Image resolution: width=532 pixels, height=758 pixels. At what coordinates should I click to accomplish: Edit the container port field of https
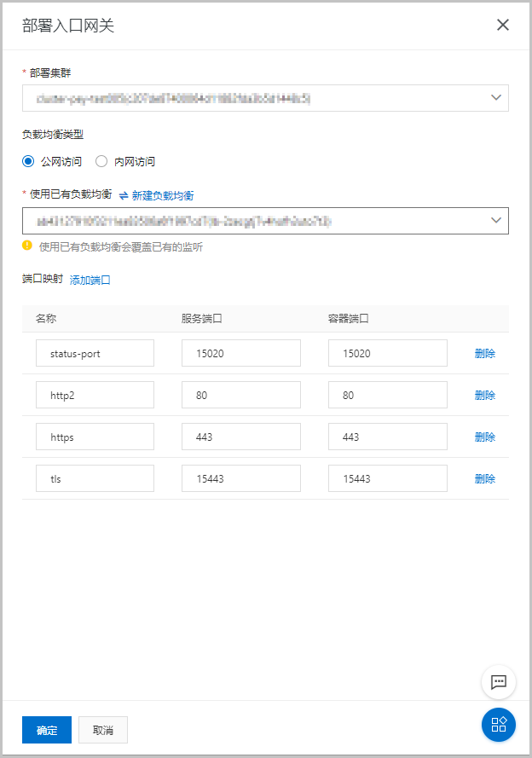[388, 437]
